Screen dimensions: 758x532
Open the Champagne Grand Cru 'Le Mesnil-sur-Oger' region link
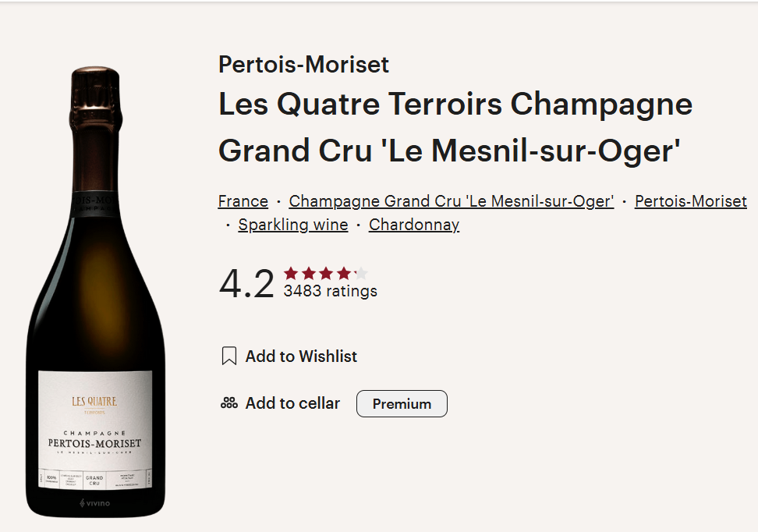click(451, 201)
